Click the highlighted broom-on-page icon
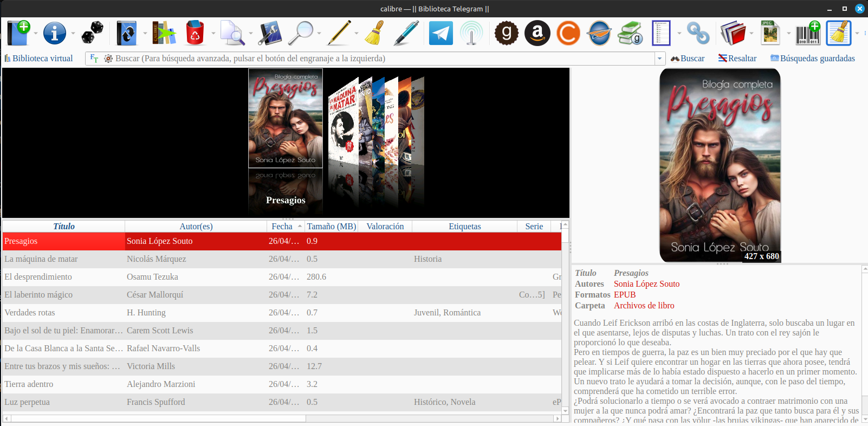868x426 pixels. (x=839, y=33)
